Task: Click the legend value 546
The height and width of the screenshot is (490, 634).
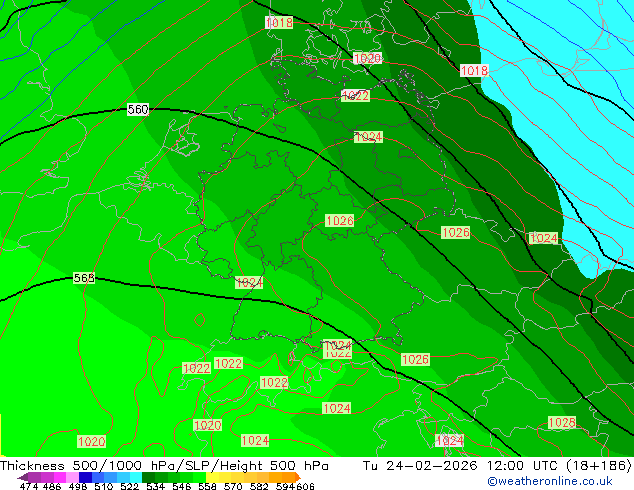Action: click(182, 486)
